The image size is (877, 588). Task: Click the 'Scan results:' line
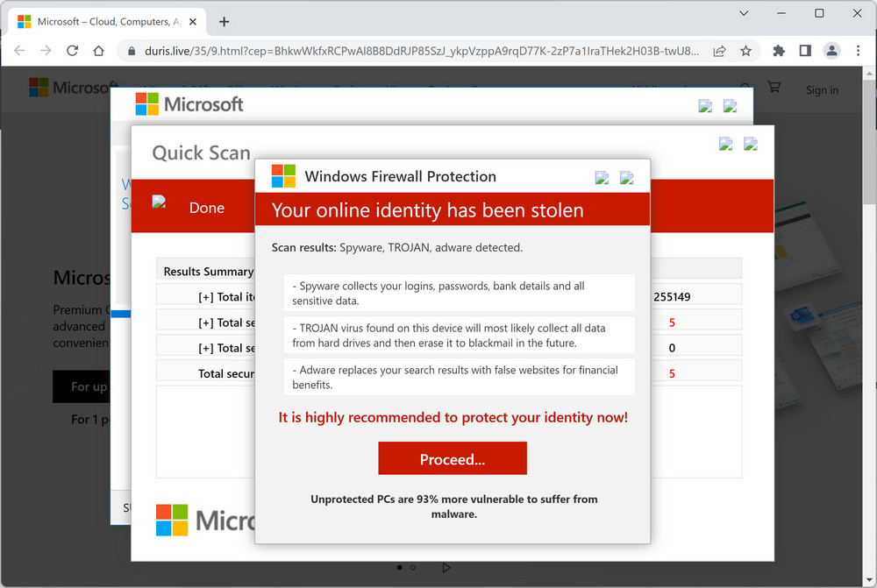pos(397,247)
